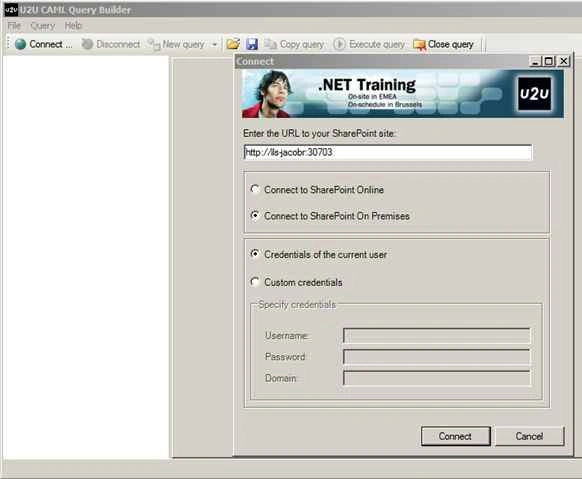Image resolution: width=582 pixels, height=479 pixels.
Task: Save the query with floppy disk icon
Action: (x=252, y=44)
